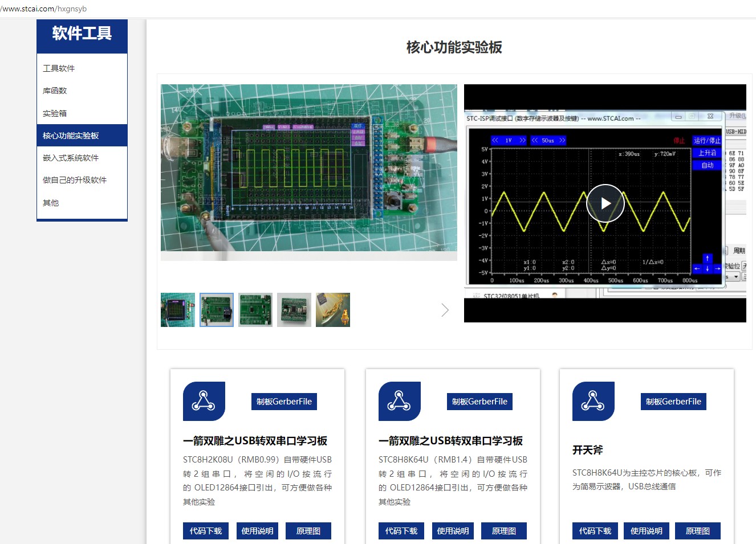This screenshot has height=544, width=756.
Task: Open 使用说明 on the 开天斧 card
Action: pos(647,531)
